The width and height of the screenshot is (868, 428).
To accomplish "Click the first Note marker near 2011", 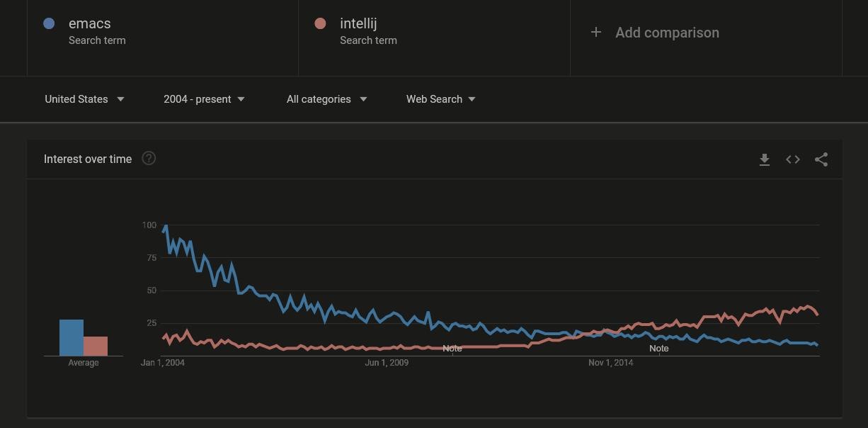I will pyautogui.click(x=452, y=348).
